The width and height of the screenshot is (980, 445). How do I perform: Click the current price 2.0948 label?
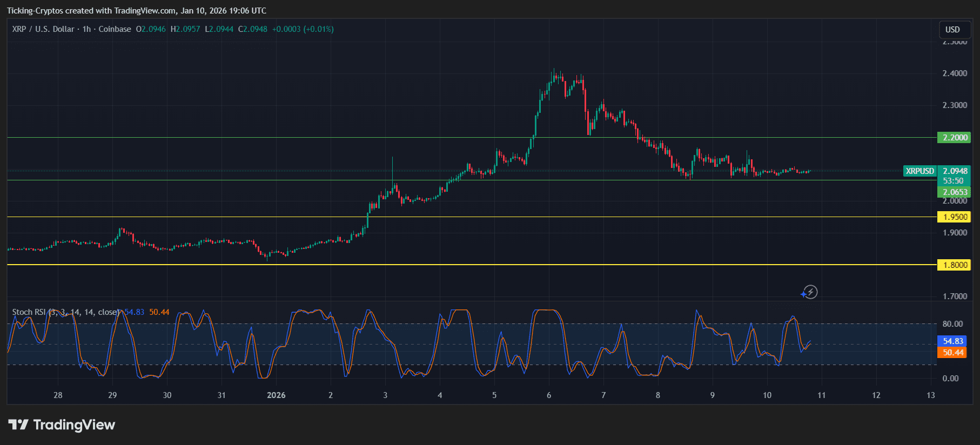click(x=955, y=171)
